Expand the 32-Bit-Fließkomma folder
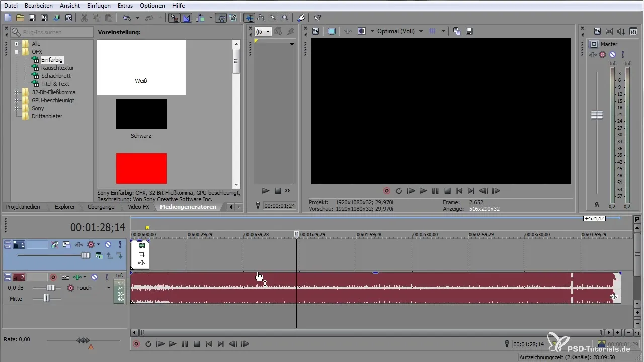This screenshot has width=644, height=362. (16, 92)
